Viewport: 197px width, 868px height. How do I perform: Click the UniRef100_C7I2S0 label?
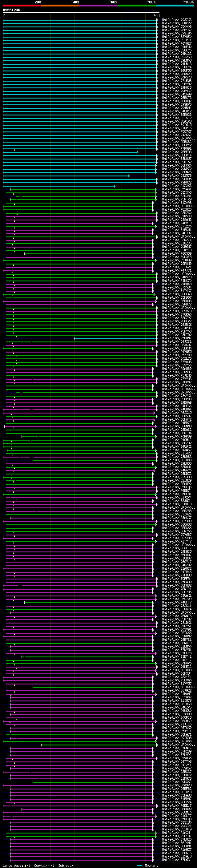177,226
